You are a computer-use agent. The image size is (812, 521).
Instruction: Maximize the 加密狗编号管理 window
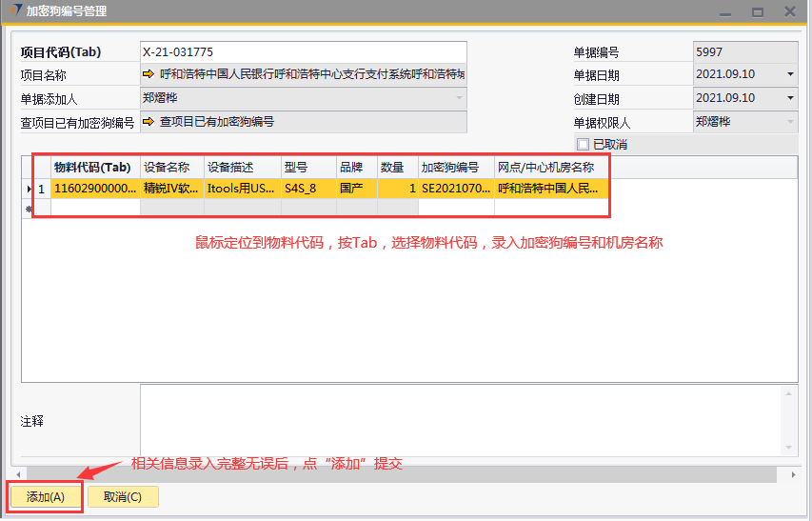click(758, 11)
